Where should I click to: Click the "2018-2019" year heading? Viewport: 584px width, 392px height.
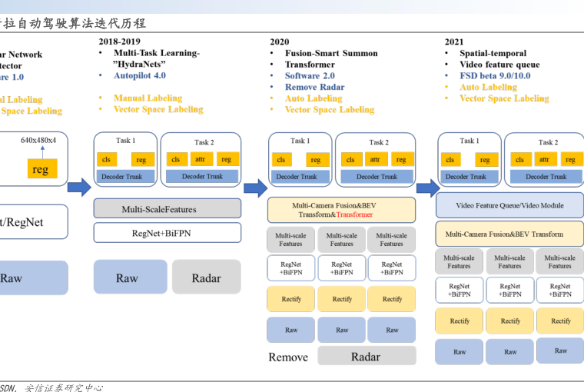pos(119,42)
